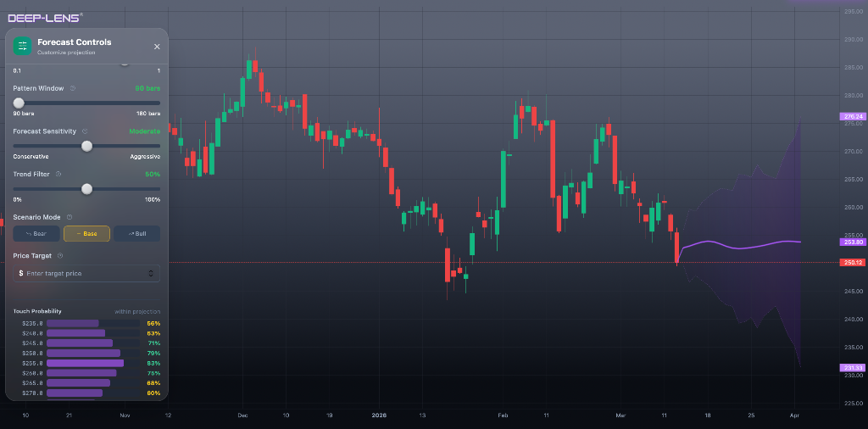Open the Price Target info icon
The image size is (868, 429).
(60, 256)
